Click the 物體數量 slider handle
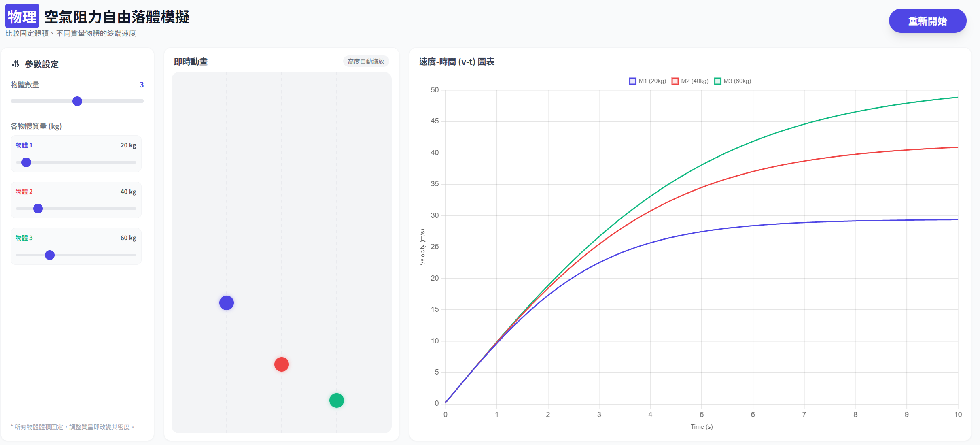This screenshot has width=980, height=445. click(77, 101)
